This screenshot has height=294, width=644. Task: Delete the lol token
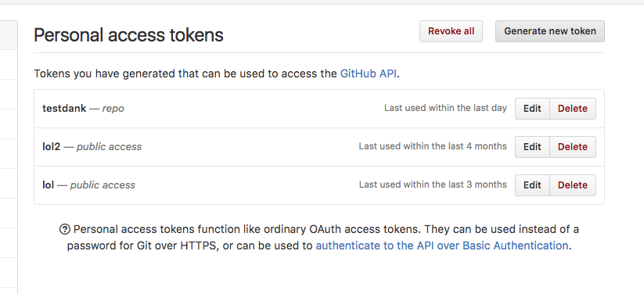pyautogui.click(x=573, y=185)
